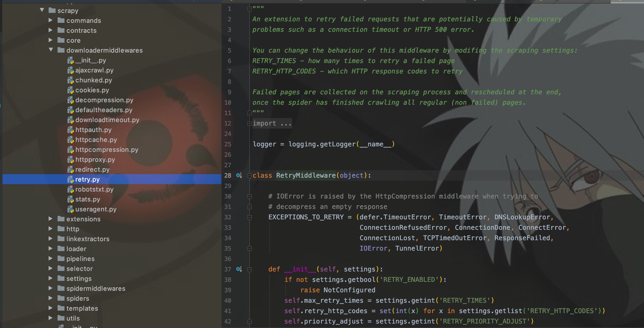The height and width of the screenshot is (328, 644).
Task: Expand the commands folder arrow
Action: tap(51, 20)
